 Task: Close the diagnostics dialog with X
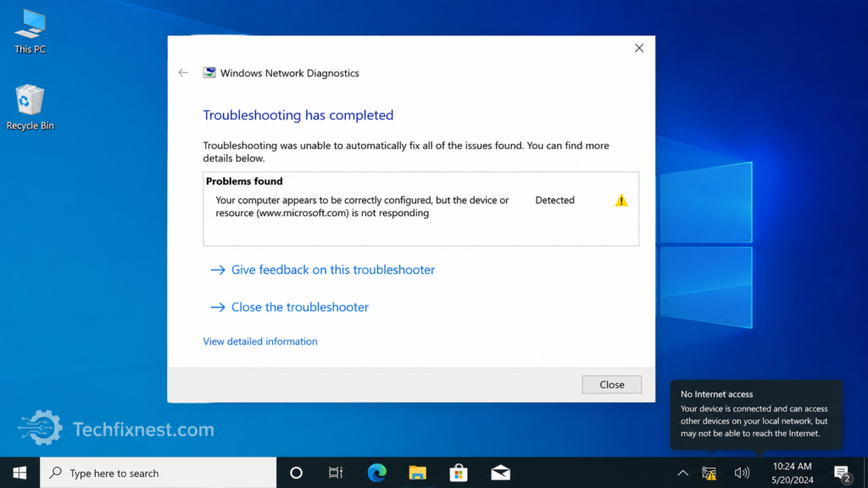click(639, 48)
